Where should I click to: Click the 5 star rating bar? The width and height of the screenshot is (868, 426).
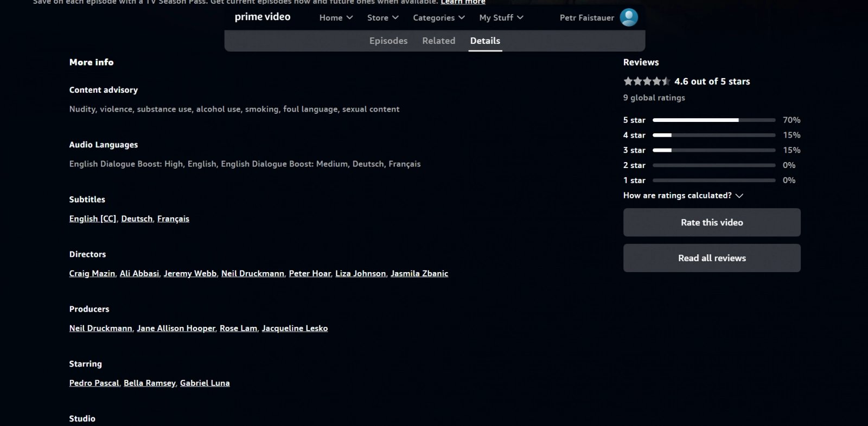(714, 120)
